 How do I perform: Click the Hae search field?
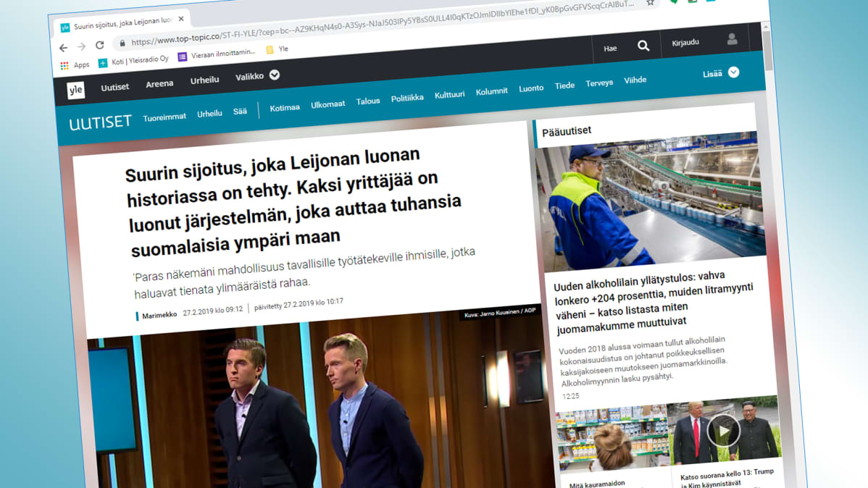point(610,49)
